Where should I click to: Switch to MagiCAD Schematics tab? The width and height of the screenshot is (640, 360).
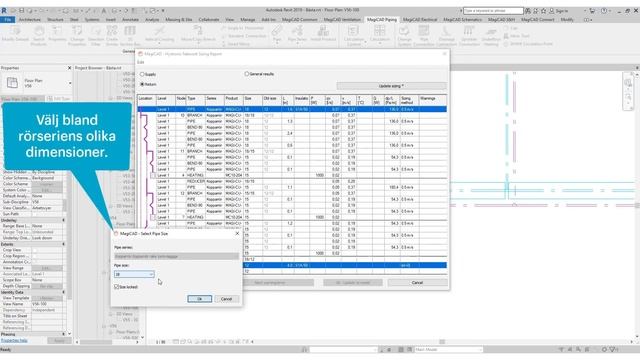pyautogui.click(x=462, y=20)
